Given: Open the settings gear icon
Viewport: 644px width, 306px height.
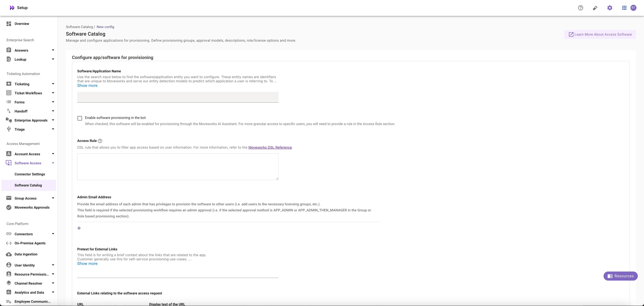Looking at the screenshot, I should click(x=610, y=8).
